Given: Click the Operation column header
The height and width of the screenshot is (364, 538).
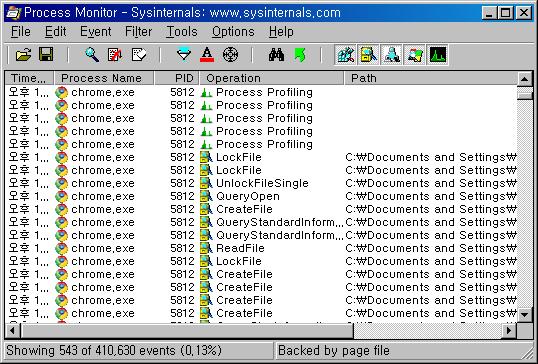Looking at the screenshot, I should (x=271, y=78).
